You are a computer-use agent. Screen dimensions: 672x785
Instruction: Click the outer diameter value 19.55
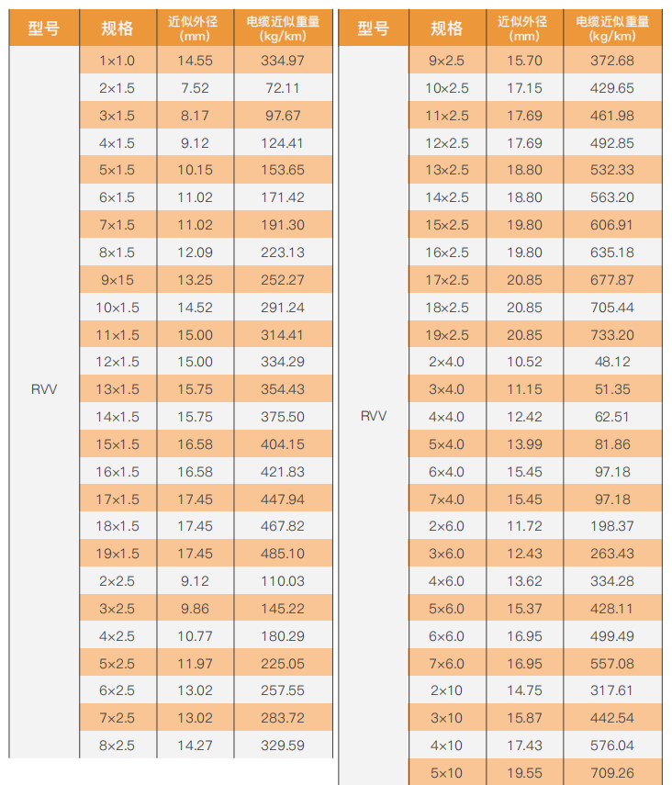pyautogui.click(x=524, y=772)
